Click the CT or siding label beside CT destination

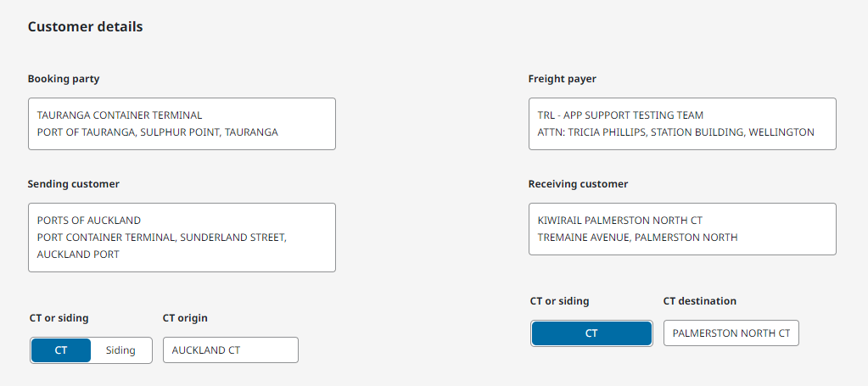click(x=559, y=301)
